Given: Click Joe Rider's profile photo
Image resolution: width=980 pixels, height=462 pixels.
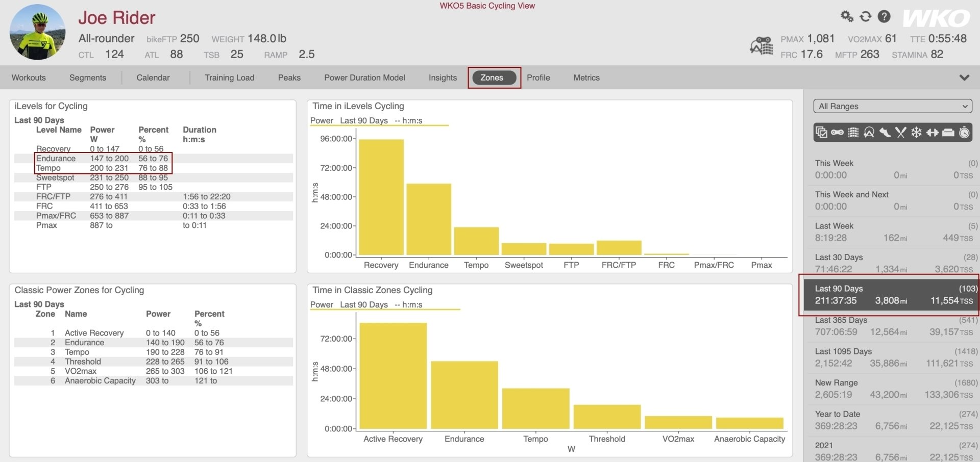Looking at the screenshot, I should tap(37, 32).
